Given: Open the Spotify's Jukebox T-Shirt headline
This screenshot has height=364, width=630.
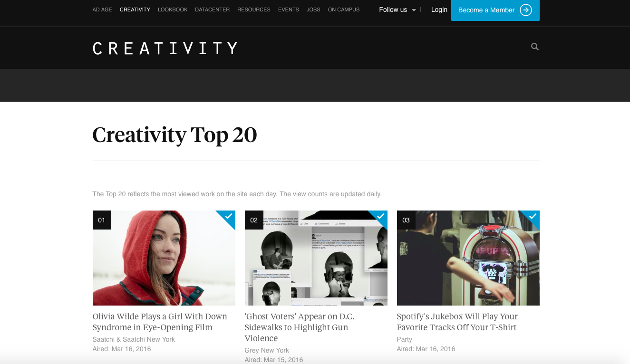Looking at the screenshot, I should coord(457,322).
